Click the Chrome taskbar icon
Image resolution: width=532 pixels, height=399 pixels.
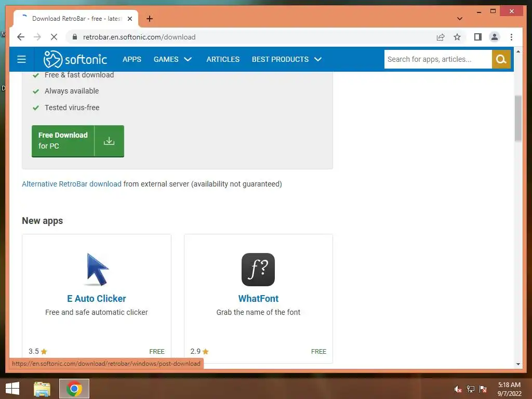click(74, 389)
